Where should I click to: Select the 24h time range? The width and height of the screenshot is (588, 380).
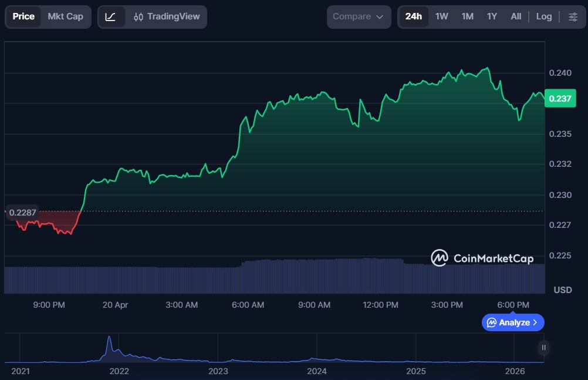(x=413, y=16)
